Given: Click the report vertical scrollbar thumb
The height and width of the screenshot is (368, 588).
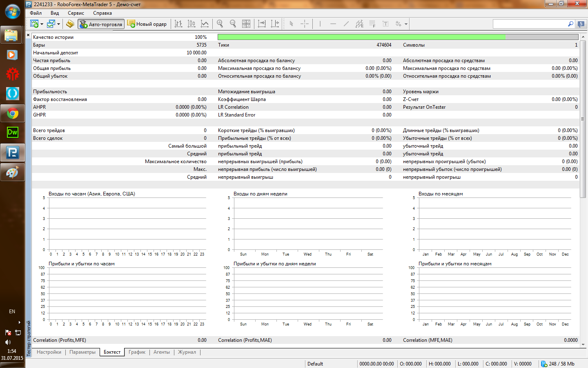Looking at the screenshot, I should point(583,119).
